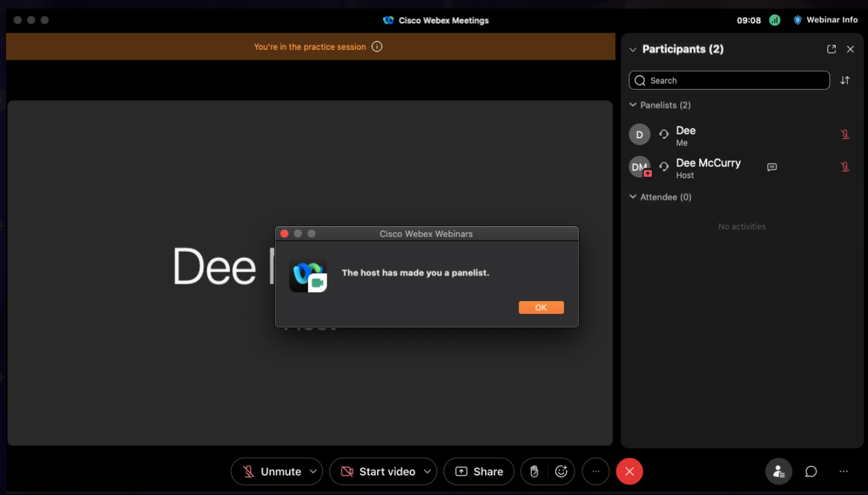Click "The host has made you a panelist." message
The image size is (868, 495).
[x=416, y=273]
